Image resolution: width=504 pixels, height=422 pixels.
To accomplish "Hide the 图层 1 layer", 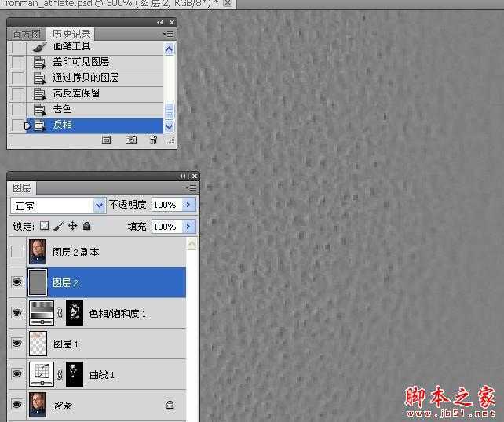I will (x=16, y=344).
